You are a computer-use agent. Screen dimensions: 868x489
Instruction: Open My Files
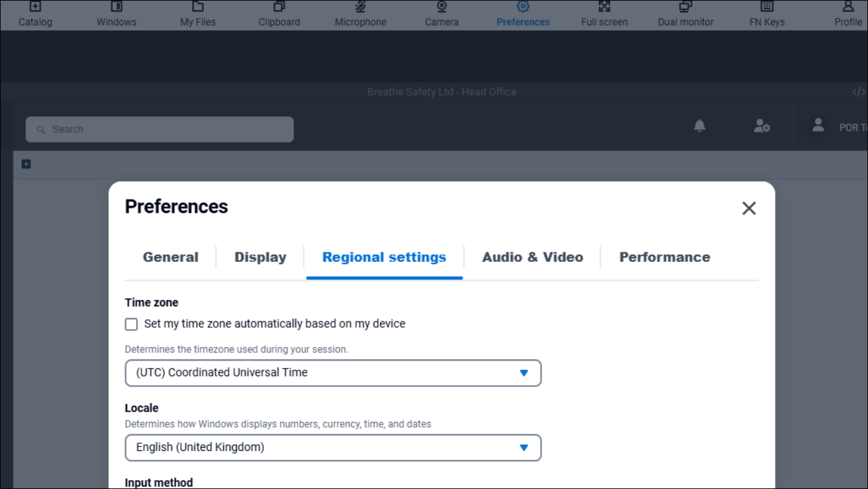coord(197,13)
